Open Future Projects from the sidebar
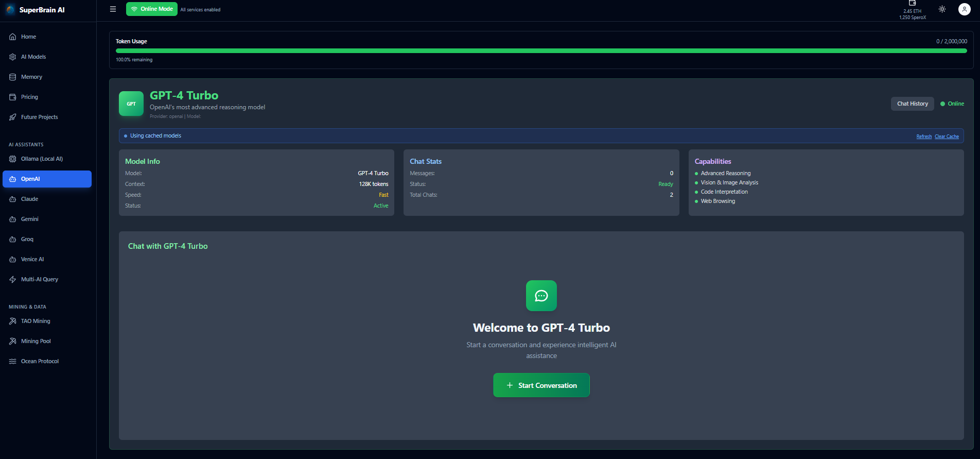The width and height of the screenshot is (980, 459). point(39,117)
